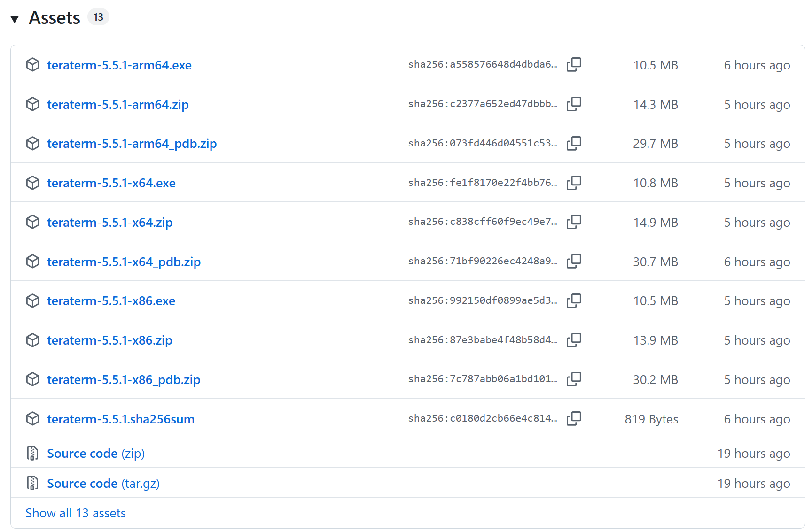This screenshot has height=531, width=812.
Task: Download teraterm-5.5.1-arm64.exe
Action: [119, 65]
